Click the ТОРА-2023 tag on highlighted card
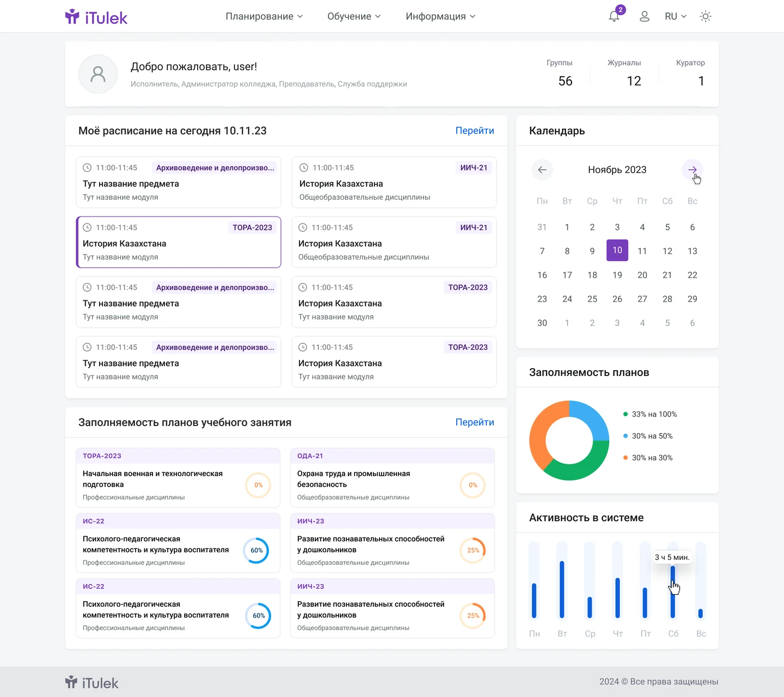This screenshot has width=784, height=697. [253, 227]
